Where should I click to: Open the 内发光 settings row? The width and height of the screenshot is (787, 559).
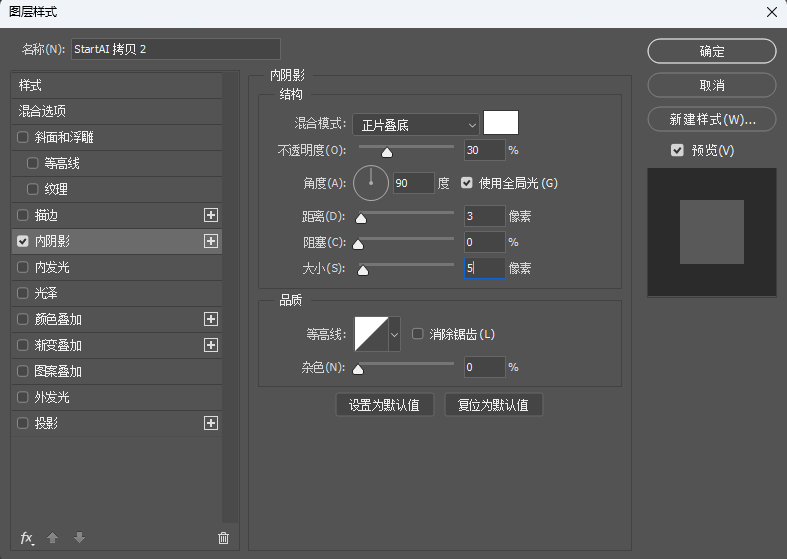point(117,267)
